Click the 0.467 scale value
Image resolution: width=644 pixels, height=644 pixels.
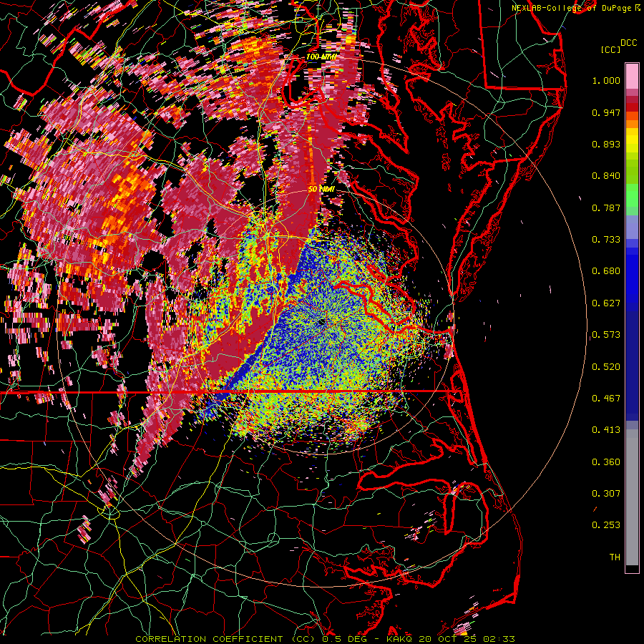(x=606, y=399)
